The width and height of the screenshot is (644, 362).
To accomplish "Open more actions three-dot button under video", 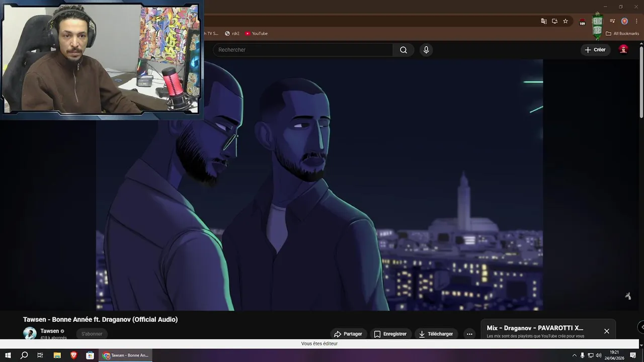I will point(469,334).
